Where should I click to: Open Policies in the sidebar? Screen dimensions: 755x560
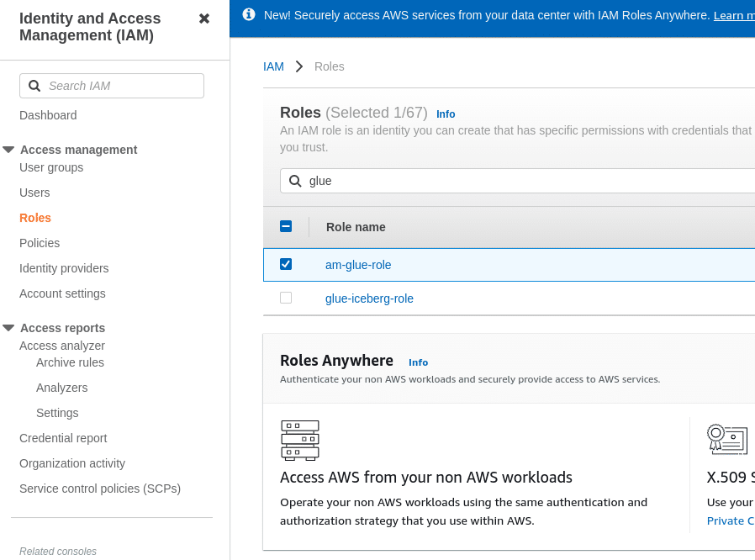40,243
